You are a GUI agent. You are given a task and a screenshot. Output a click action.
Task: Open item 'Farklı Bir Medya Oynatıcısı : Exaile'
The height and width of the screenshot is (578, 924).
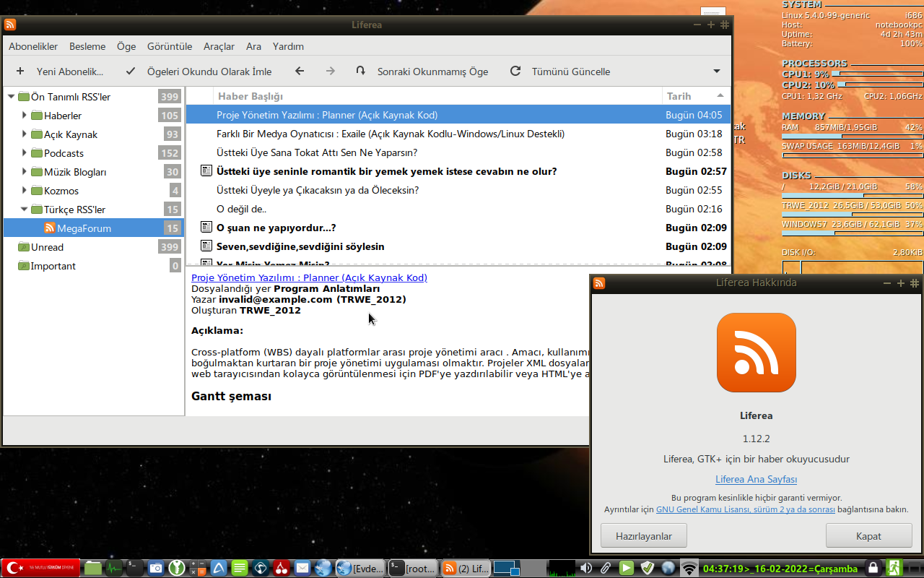click(458, 134)
